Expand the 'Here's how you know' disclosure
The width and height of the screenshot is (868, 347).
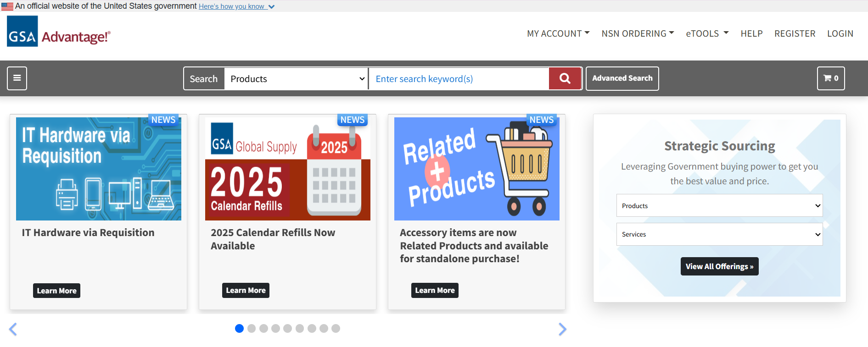[236, 6]
